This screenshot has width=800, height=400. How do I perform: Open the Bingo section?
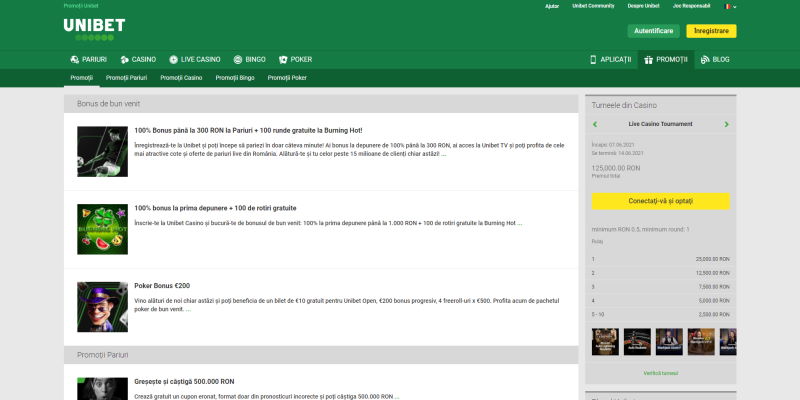click(x=250, y=60)
